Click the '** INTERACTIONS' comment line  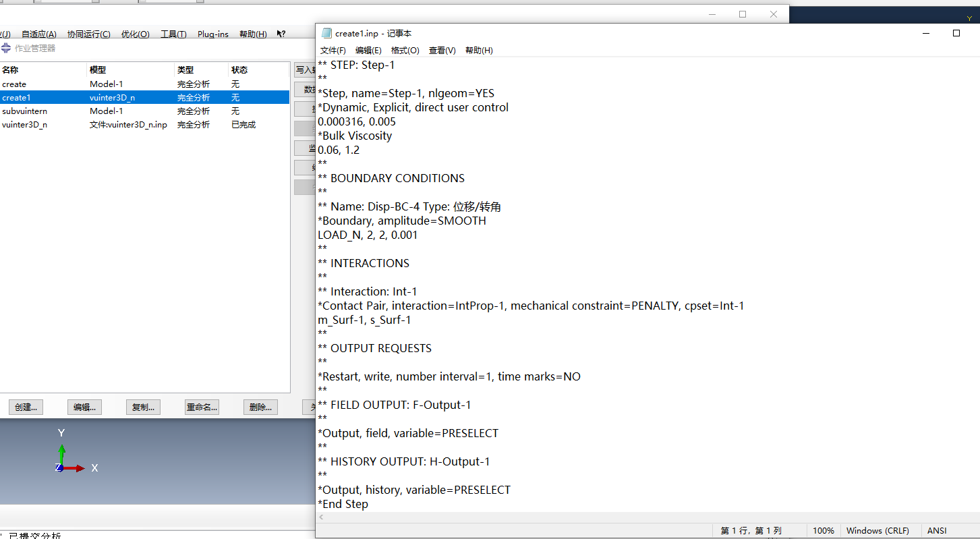(x=364, y=263)
